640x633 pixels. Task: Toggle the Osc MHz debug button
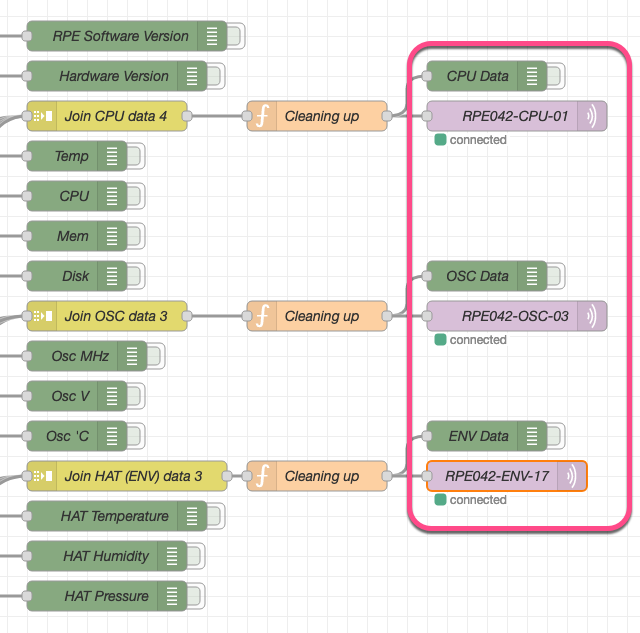point(156,356)
